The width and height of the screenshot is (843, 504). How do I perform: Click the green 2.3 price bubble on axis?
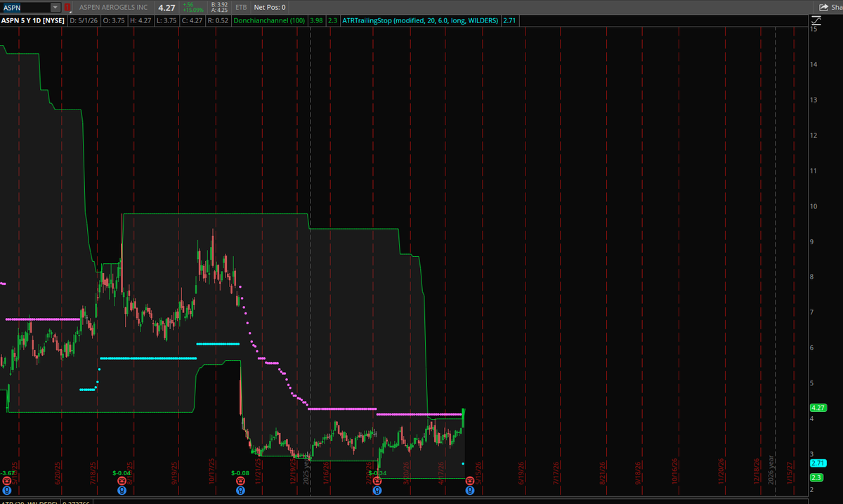click(816, 477)
